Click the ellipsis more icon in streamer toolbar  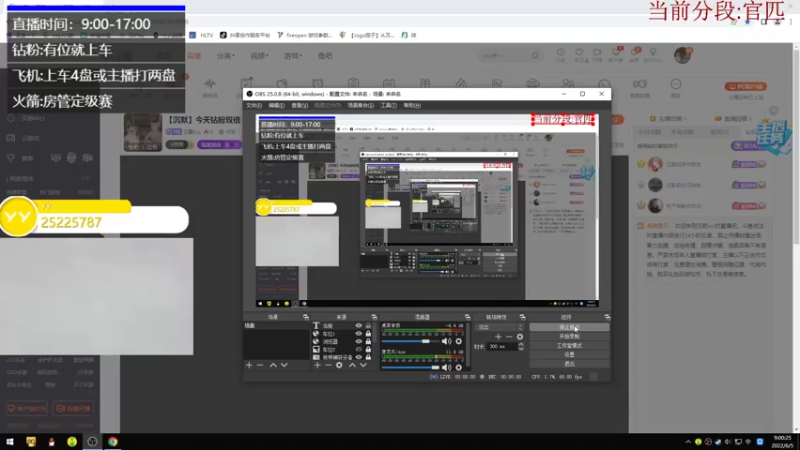pos(676,84)
